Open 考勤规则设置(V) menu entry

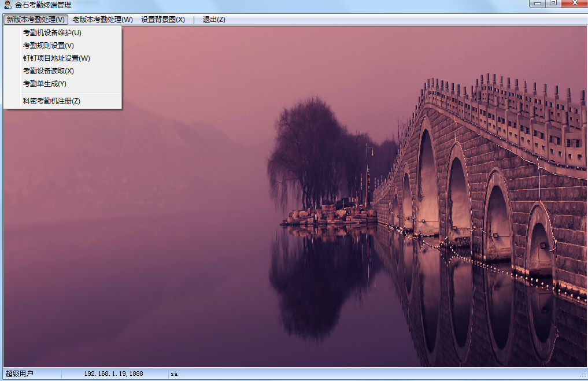pyautogui.click(x=48, y=46)
